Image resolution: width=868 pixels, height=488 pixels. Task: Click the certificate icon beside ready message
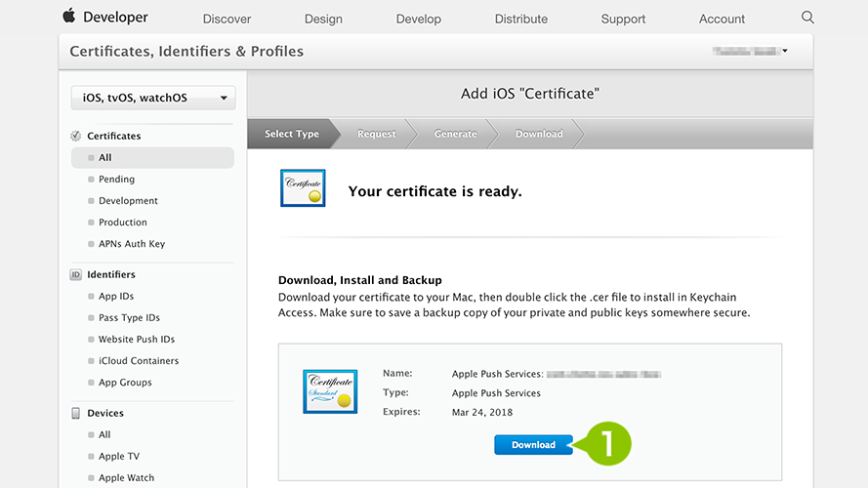[x=303, y=188]
